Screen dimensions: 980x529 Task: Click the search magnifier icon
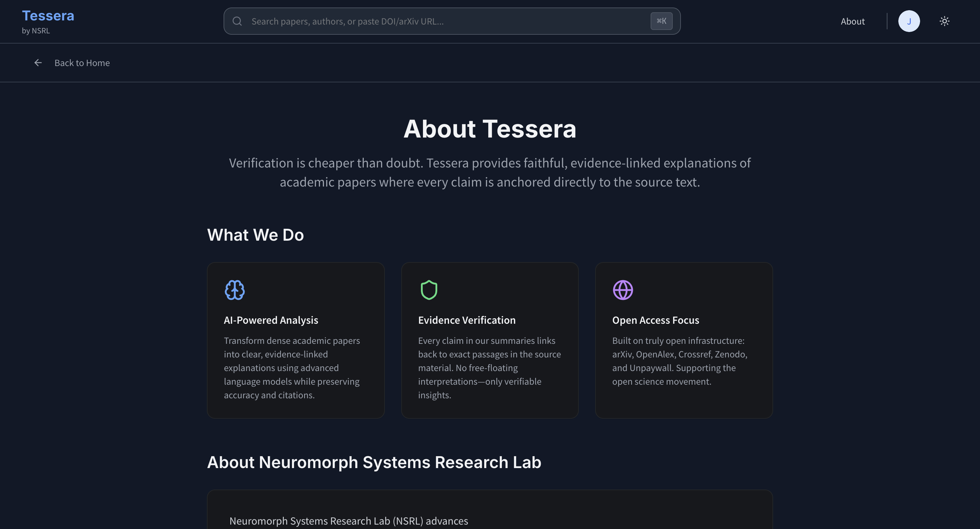(238, 21)
